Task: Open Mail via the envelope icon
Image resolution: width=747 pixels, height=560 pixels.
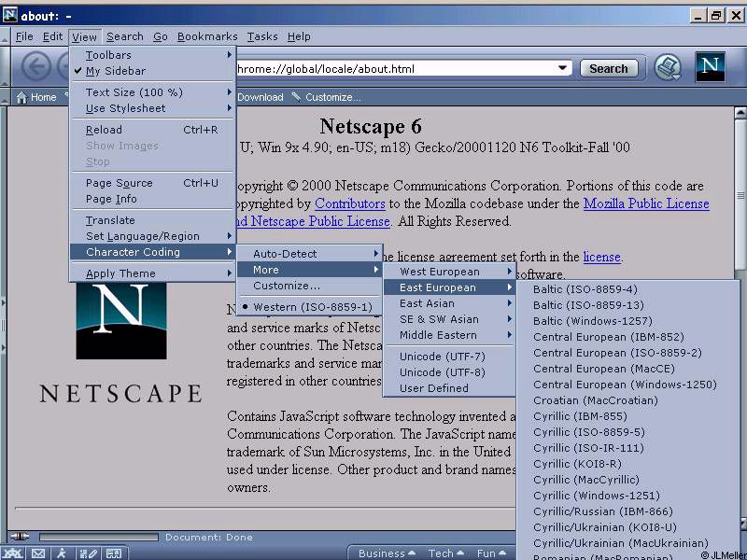Action: 38,553
